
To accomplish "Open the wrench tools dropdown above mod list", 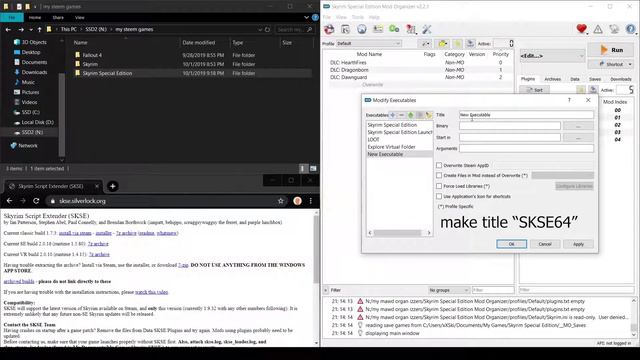I will pyautogui.click(x=425, y=43).
